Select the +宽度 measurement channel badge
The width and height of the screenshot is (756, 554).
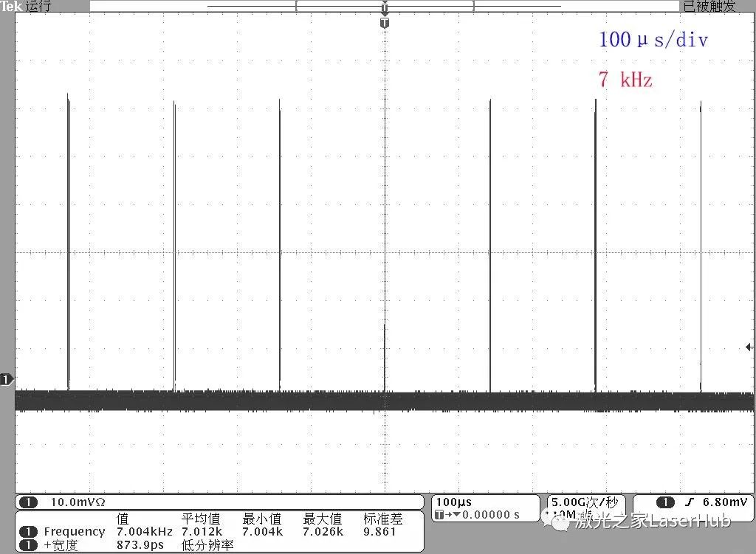click(28, 545)
